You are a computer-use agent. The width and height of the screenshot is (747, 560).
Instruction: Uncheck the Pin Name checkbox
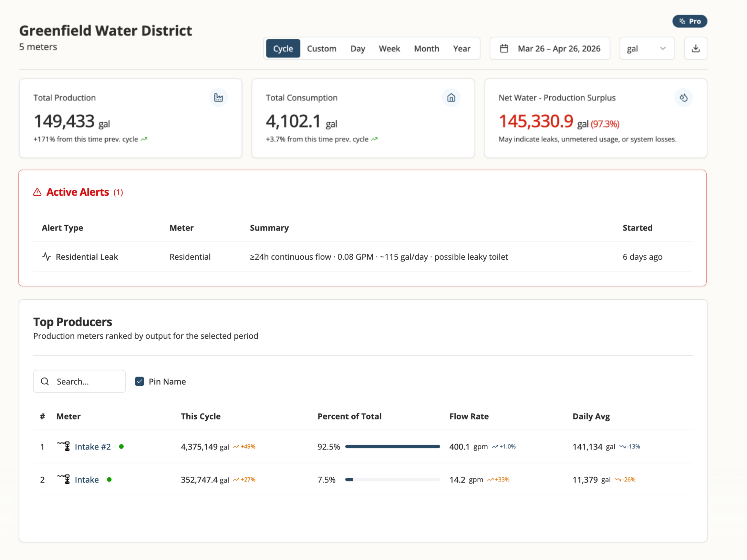coord(139,381)
